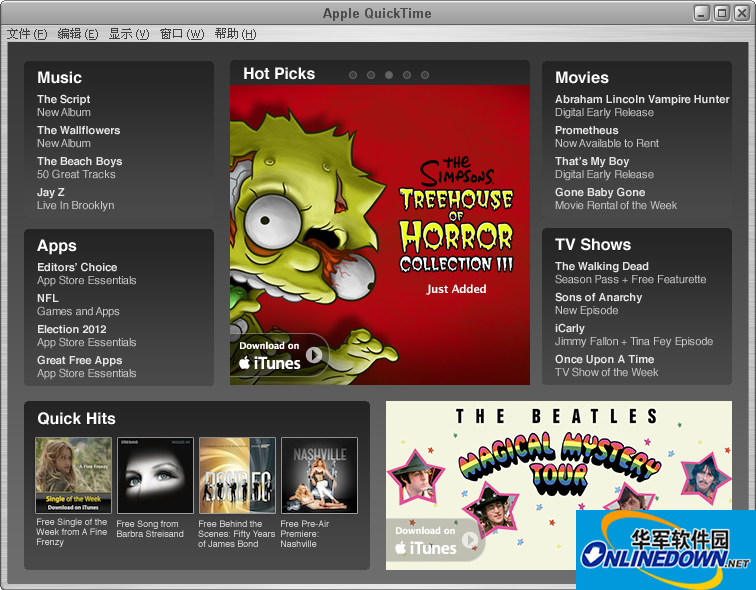Select the fourth Hot Picks page dot
756x590 pixels.
407,75
